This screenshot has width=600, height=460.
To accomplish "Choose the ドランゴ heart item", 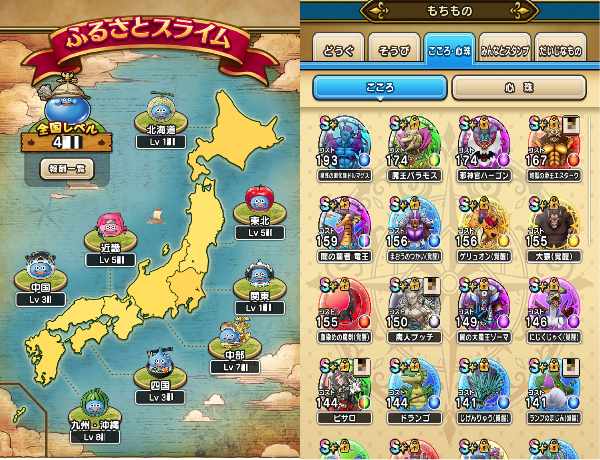I will coord(414,390).
